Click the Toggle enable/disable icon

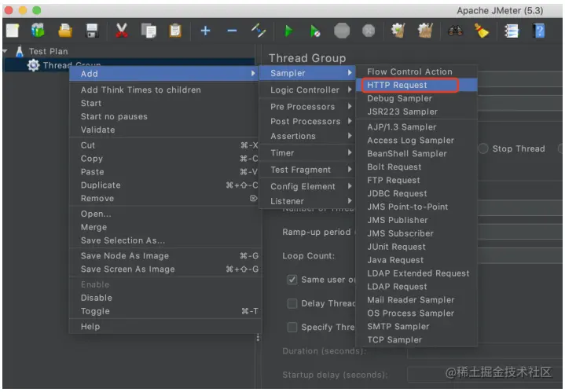pyautogui.click(x=259, y=31)
